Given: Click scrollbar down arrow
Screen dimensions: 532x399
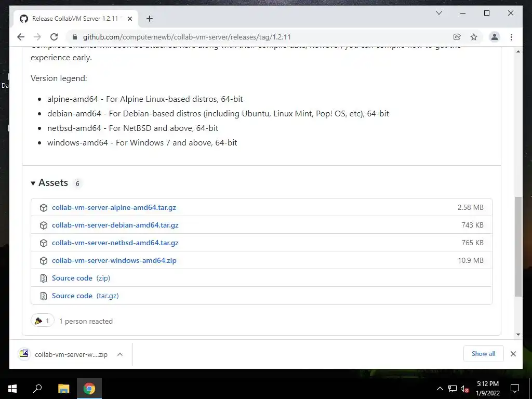Looking at the screenshot, I should coord(518,334).
